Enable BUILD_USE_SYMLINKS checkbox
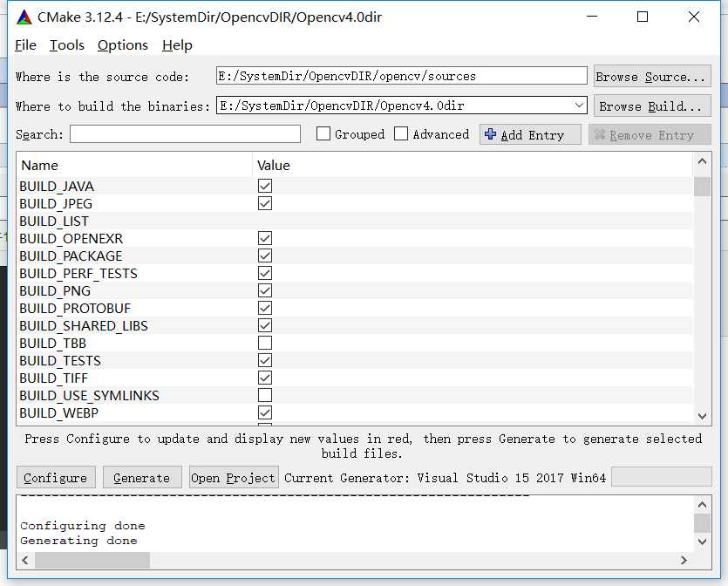Viewport: 728px width, 586px height. (265, 395)
